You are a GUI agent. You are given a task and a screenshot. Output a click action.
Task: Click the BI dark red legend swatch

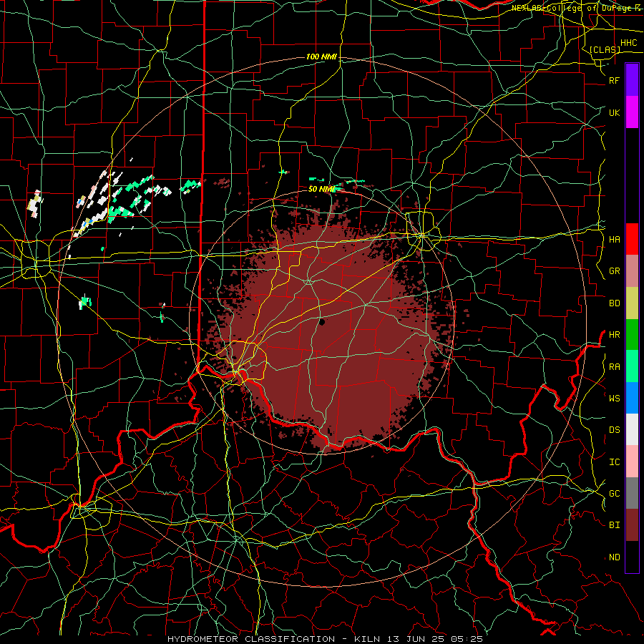(x=632, y=525)
